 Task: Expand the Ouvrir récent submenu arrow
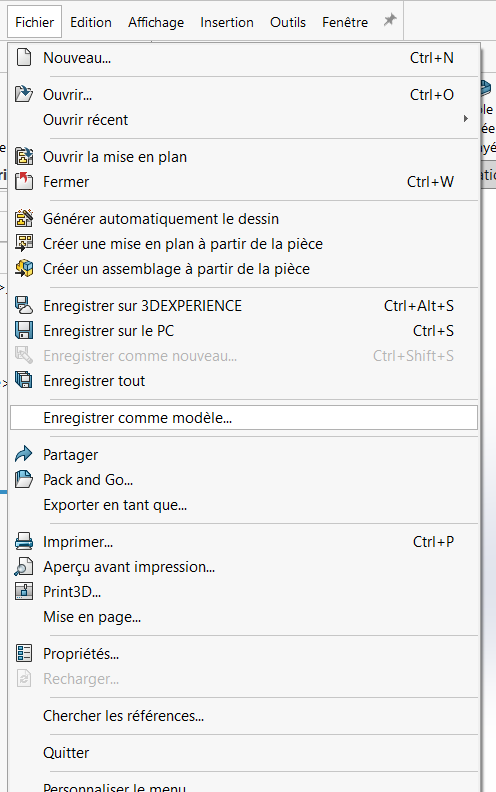click(465, 119)
